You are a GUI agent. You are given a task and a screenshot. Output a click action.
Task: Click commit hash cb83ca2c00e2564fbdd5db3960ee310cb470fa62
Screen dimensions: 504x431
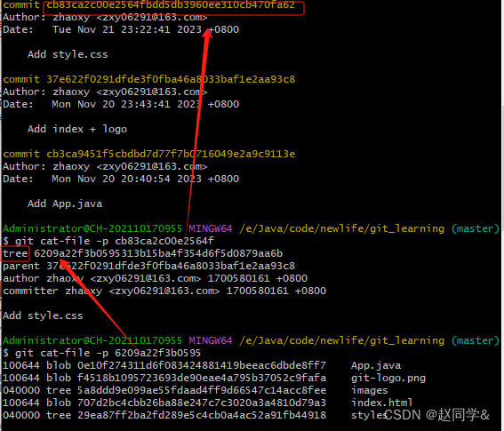click(171, 4)
